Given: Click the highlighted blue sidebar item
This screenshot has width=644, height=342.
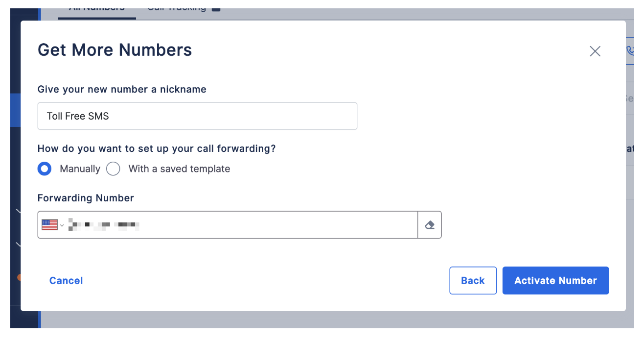Looking at the screenshot, I should [x=15, y=110].
